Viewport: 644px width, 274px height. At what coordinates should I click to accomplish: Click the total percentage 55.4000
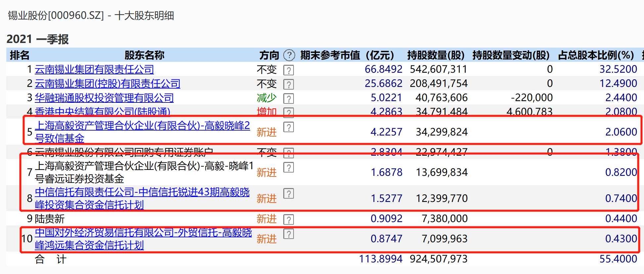pos(618,259)
